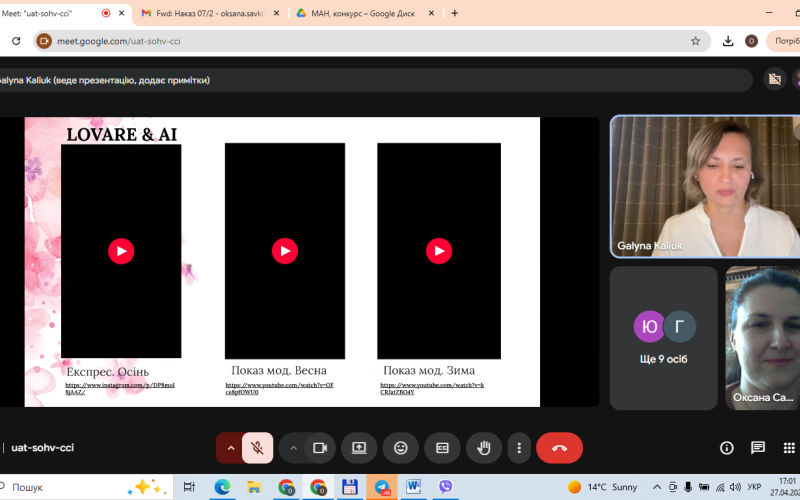Open Telegram from the taskbar

click(x=382, y=487)
